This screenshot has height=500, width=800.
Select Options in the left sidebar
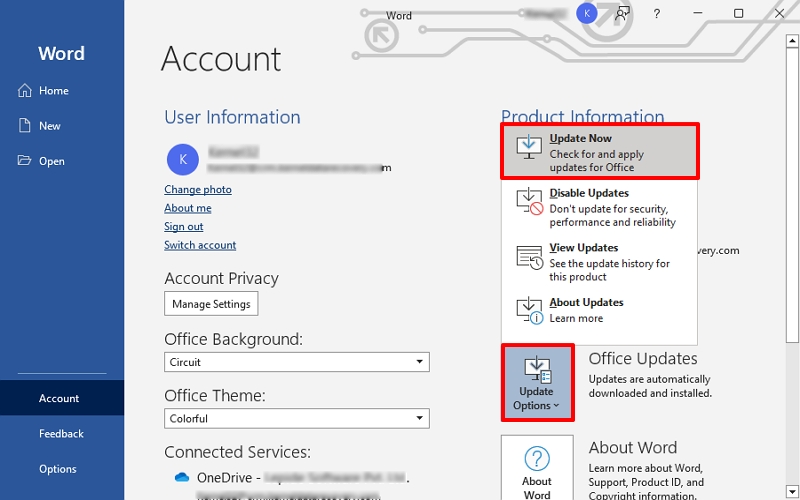point(58,469)
